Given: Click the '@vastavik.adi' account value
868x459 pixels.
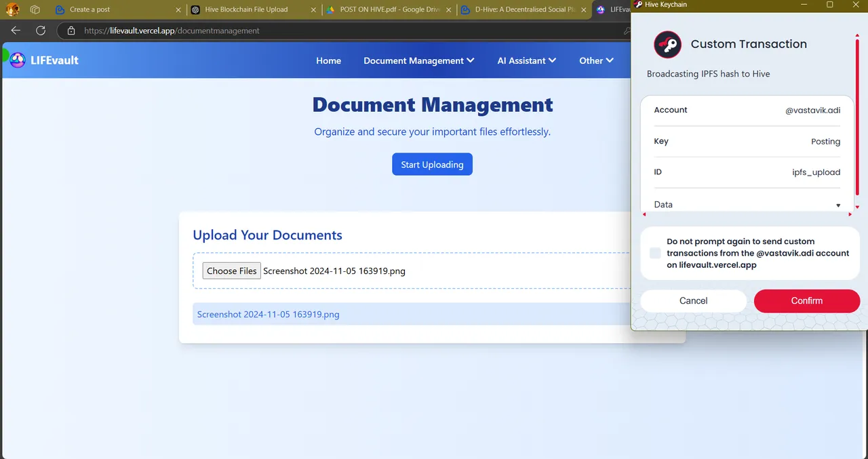Looking at the screenshot, I should pos(812,111).
